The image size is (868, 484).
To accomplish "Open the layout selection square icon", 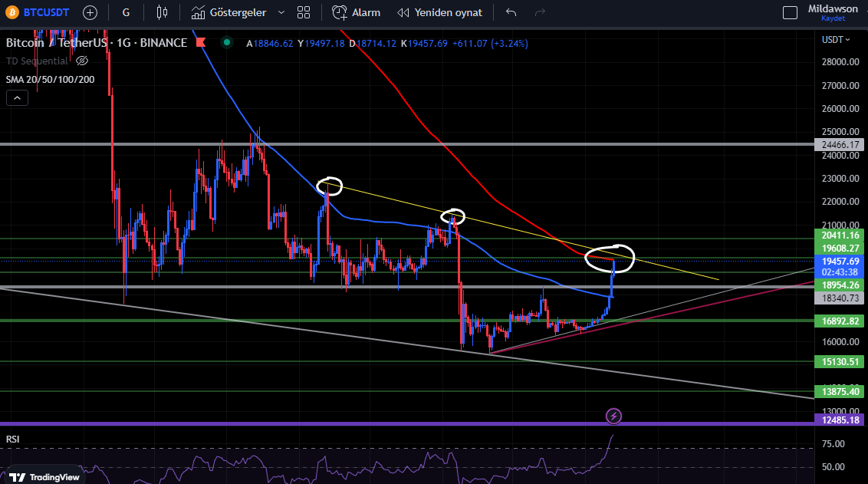I will tap(790, 12).
